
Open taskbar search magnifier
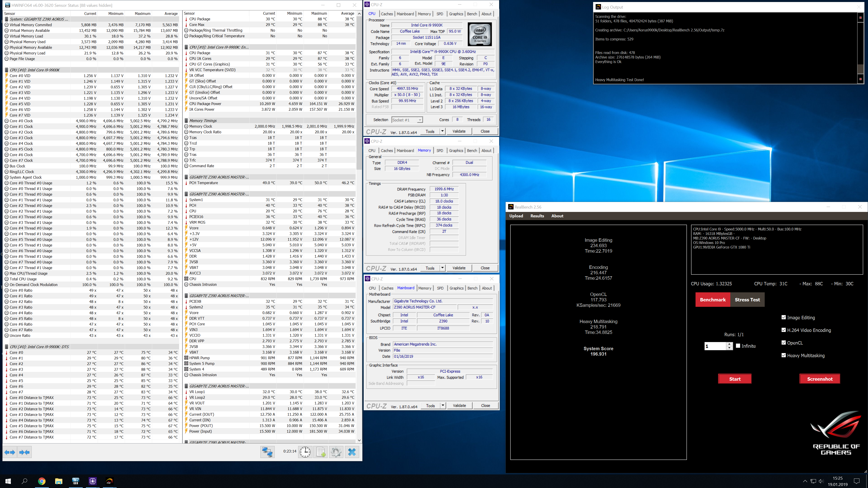click(25, 481)
